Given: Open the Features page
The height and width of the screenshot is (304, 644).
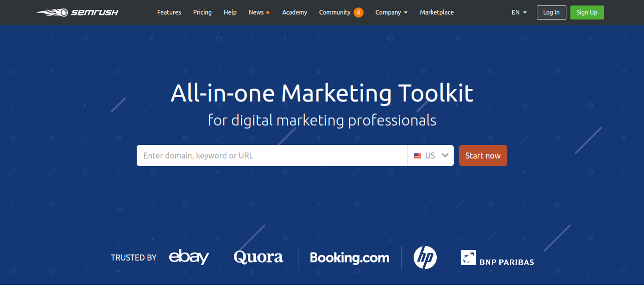Looking at the screenshot, I should pyautogui.click(x=169, y=12).
